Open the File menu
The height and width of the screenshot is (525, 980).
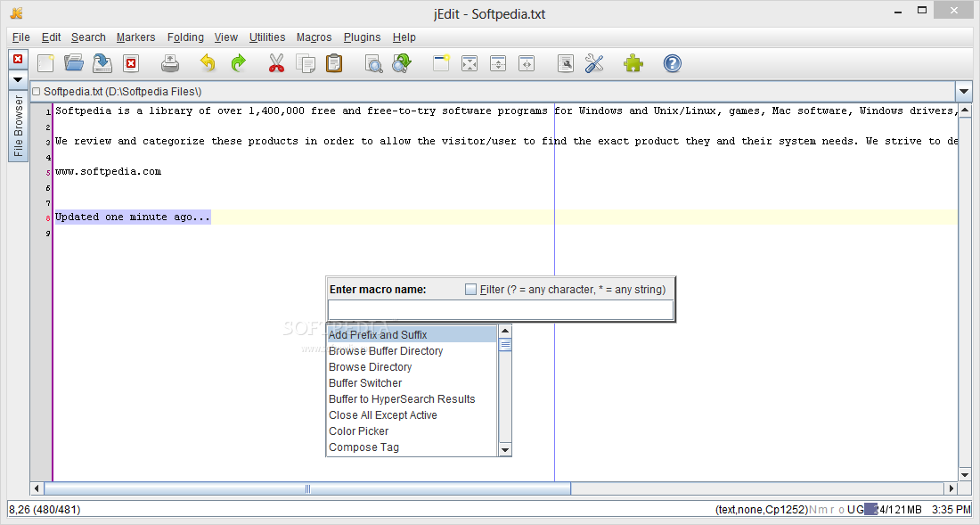21,37
